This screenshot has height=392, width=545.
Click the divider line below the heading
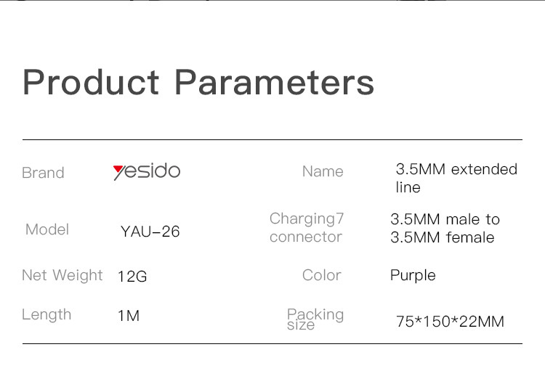(272, 139)
